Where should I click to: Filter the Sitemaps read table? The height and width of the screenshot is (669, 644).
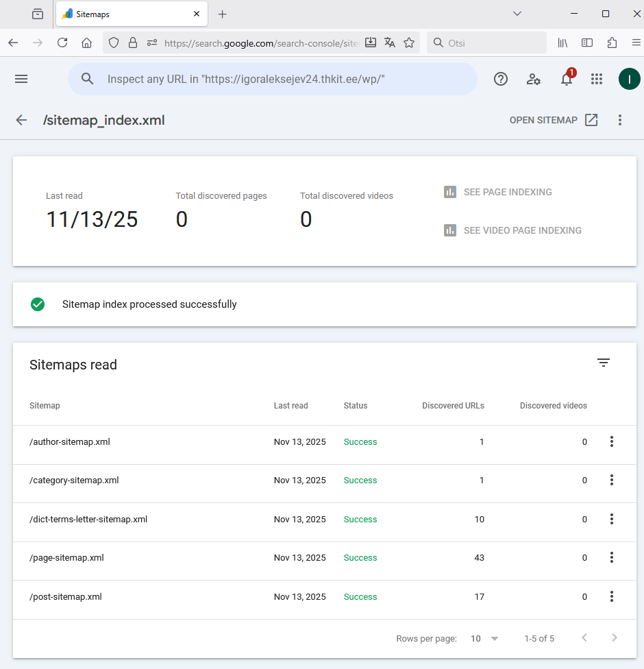604,363
